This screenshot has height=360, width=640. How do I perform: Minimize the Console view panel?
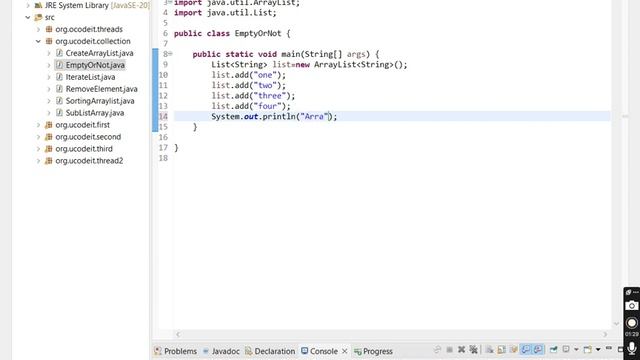[x=609, y=348]
